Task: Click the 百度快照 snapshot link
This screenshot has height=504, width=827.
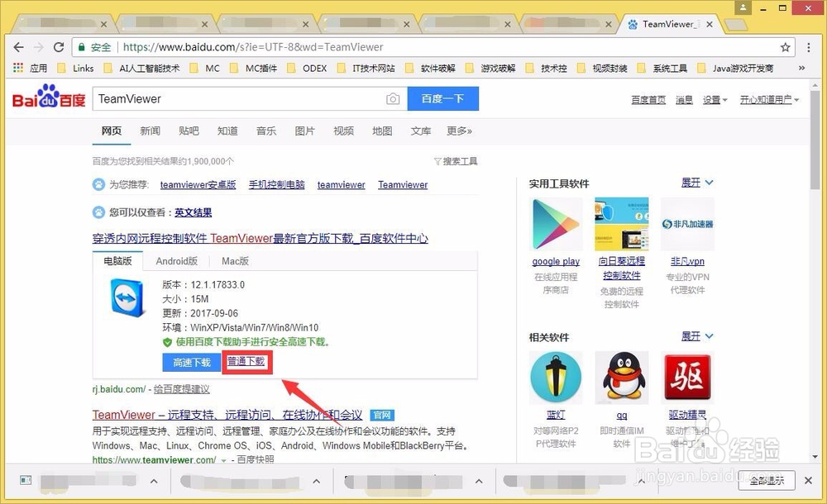Action: click(x=256, y=459)
